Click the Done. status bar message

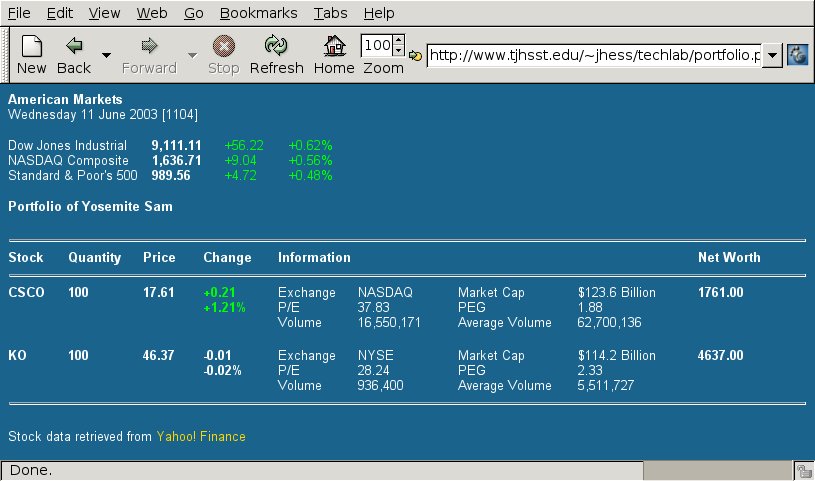31,470
